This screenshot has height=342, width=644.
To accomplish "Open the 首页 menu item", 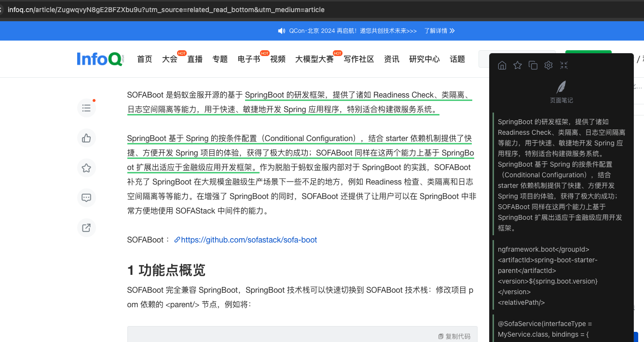I will (x=145, y=59).
